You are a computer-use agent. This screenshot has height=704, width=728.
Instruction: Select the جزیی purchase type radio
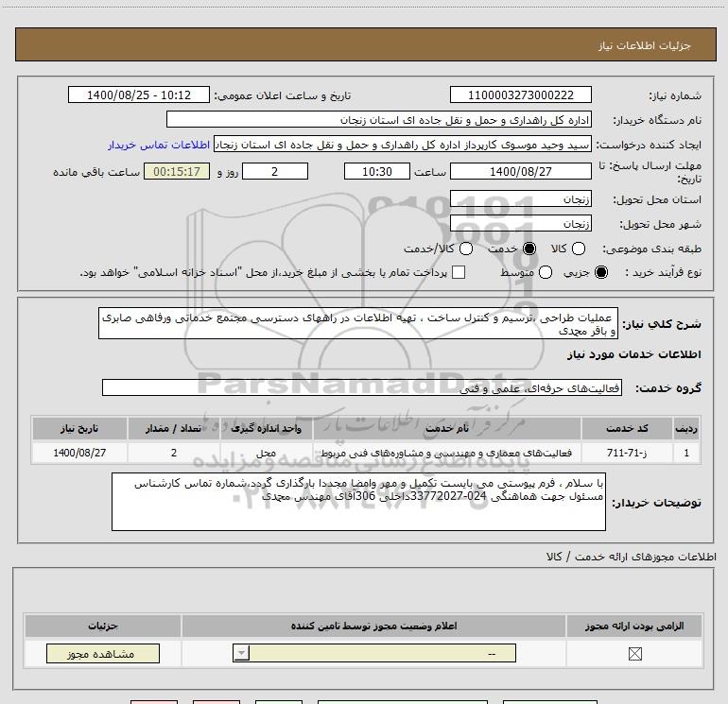pos(600,272)
